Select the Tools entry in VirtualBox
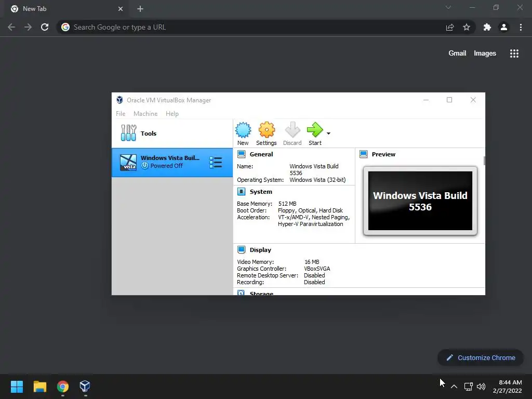This screenshot has width=532, height=399. (172, 133)
